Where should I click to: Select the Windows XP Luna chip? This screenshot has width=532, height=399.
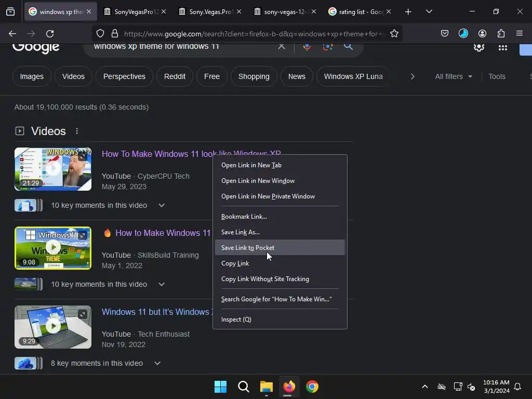click(x=353, y=77)
